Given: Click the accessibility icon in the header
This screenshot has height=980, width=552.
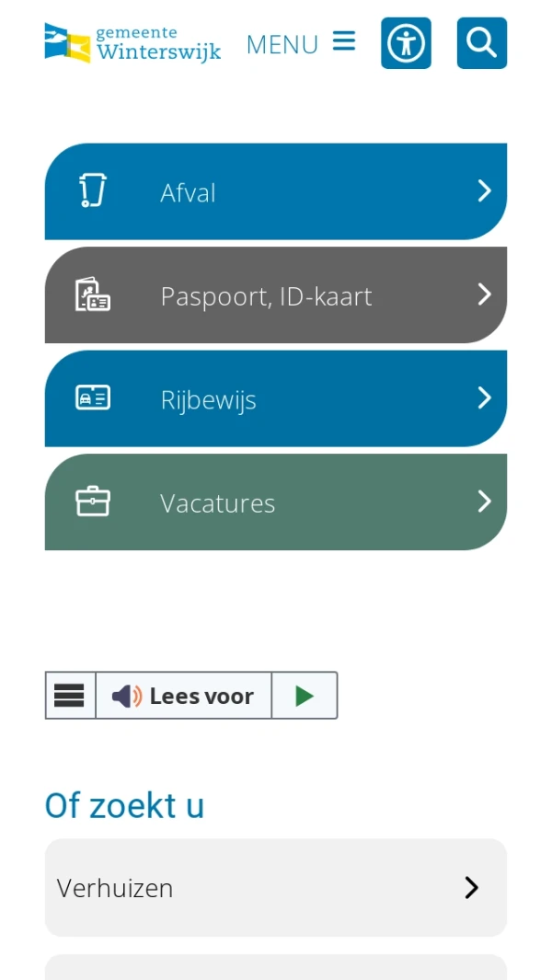Looking at the screenshot, I should pos(406,43).
